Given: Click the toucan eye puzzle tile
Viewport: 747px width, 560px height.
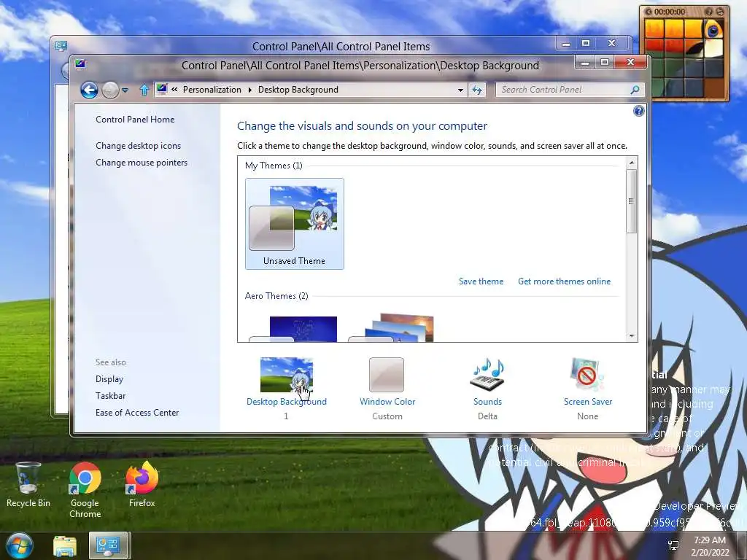Looking at the screenshot, I should (713, 29).
